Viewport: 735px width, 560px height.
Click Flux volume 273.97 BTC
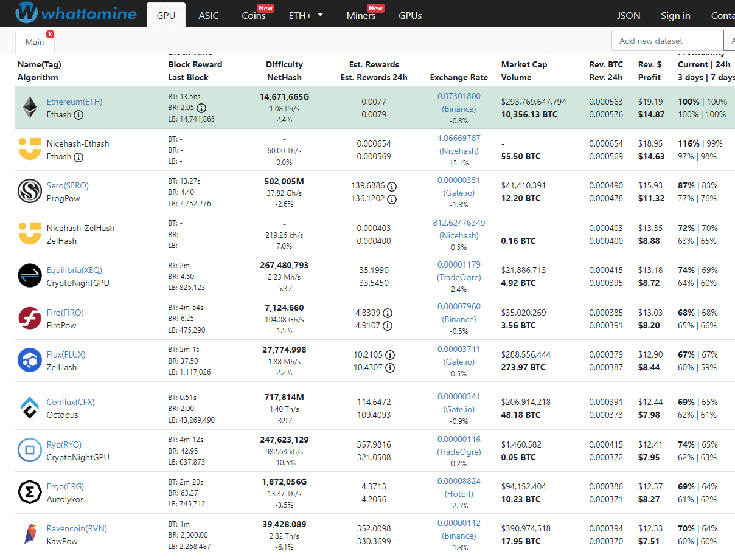pyautogui.click(x=524, y=367)
